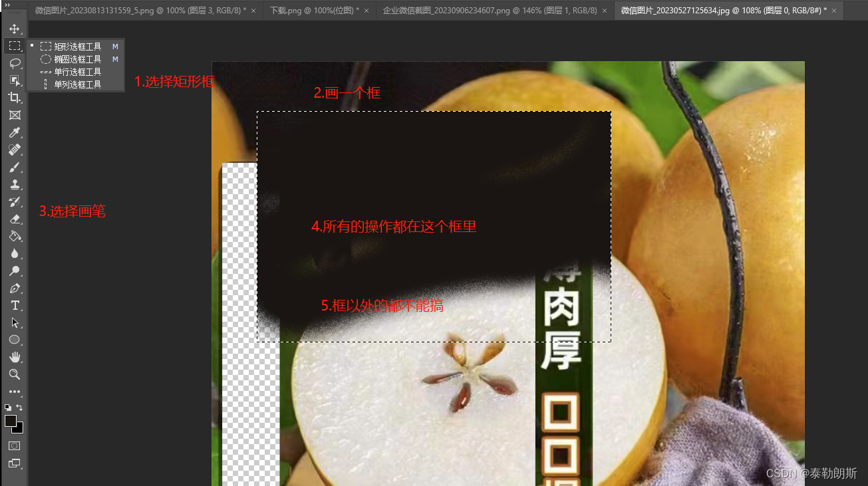Select the Brush tool
This screenshot has width=868, height=486.
coord(15,167)
